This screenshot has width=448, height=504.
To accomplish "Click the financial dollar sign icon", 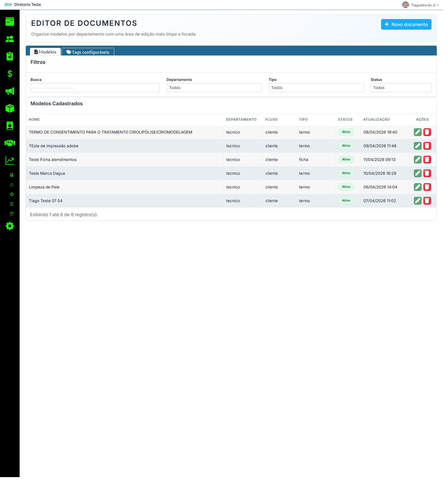I will click(10, 74).
